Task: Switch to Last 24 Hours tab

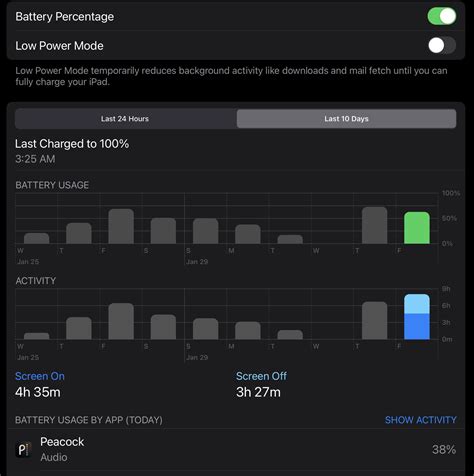Action: coord(125,119)
